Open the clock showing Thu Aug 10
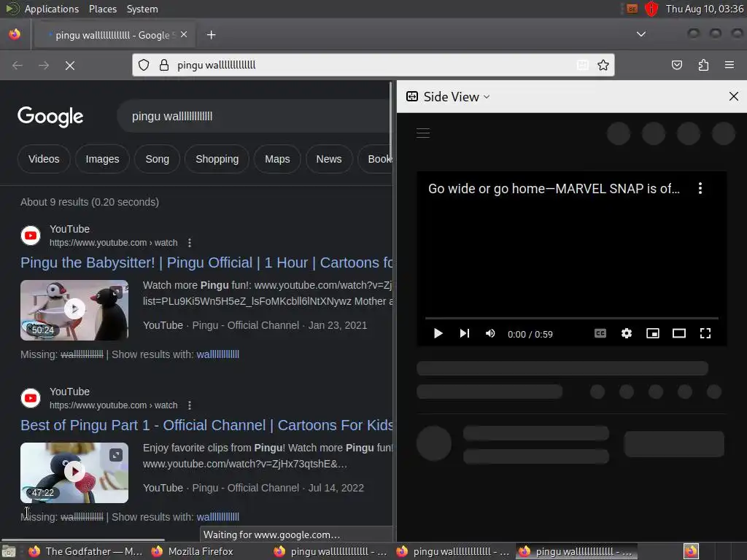Screen dimensions: 747x560 pyautogui.click(x=705, y=9)
